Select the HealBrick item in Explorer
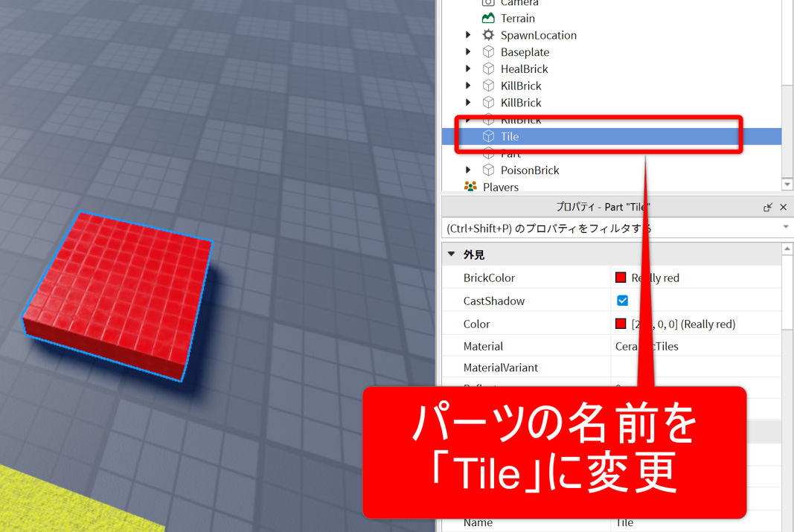 pos(524,69)
